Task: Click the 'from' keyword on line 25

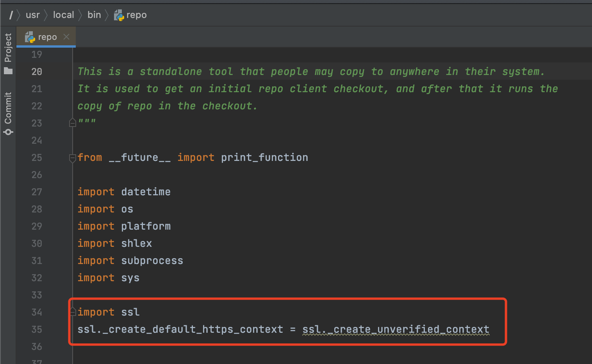Action: [90, 158]
